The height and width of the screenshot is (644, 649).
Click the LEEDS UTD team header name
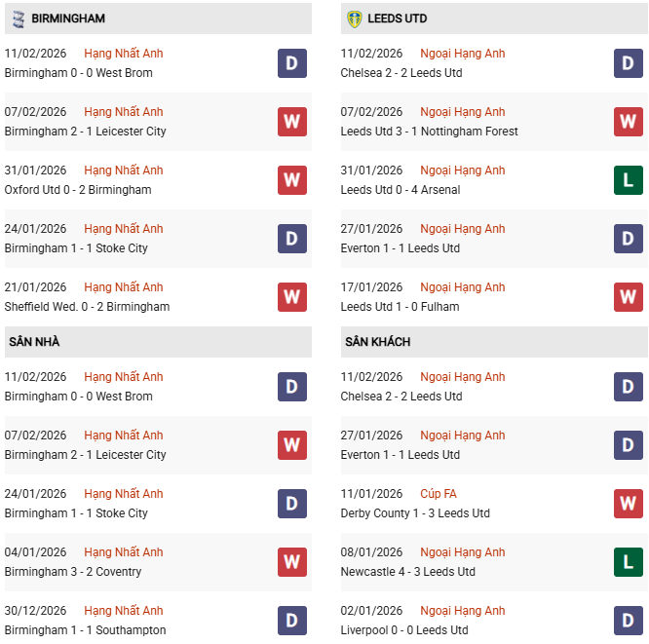coord(398,19)
